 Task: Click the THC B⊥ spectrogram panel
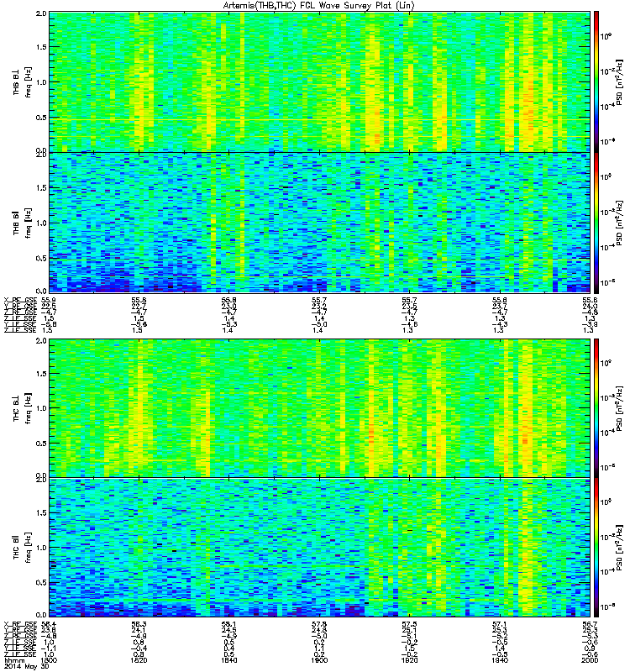tap(320, 408)
